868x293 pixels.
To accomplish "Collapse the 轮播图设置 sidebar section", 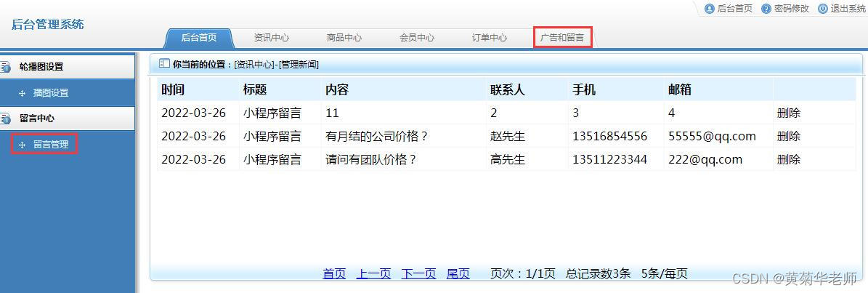I will click(67, 67).
